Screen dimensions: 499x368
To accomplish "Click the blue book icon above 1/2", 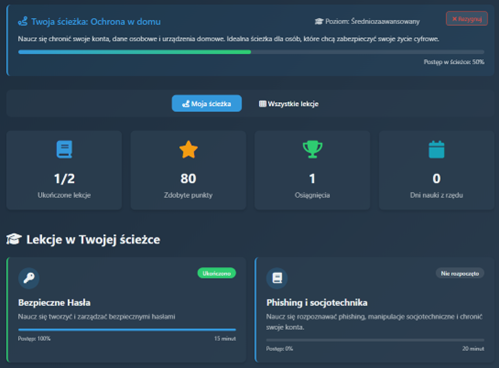I will point(64,149).
